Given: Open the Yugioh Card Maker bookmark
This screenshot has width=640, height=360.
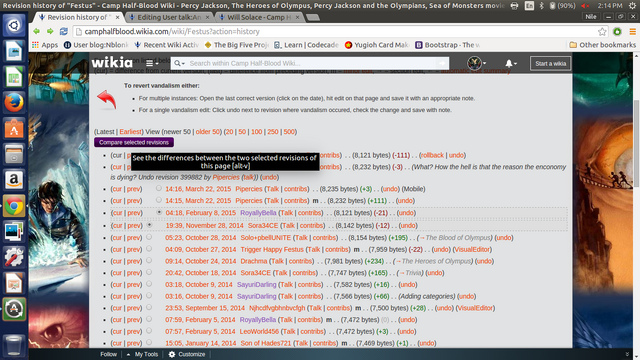Looking at the screenshot, I should [377, 45].
